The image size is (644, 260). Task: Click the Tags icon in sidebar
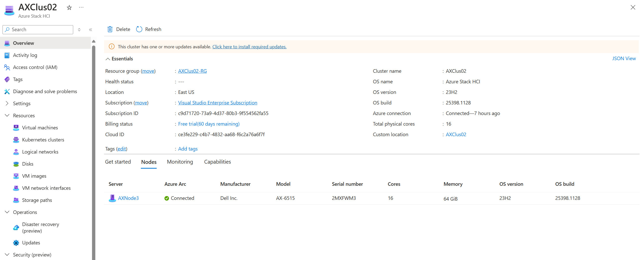(x=7, y=79)
